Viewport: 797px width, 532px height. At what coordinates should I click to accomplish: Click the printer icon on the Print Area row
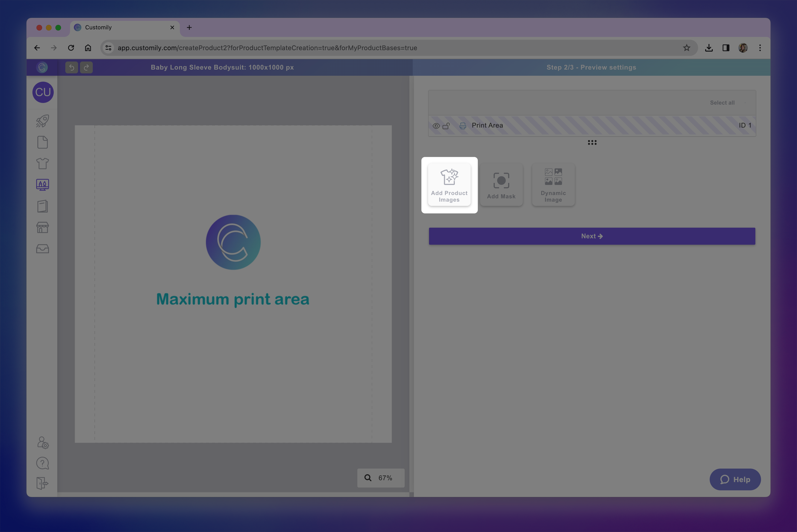point(463,125)
